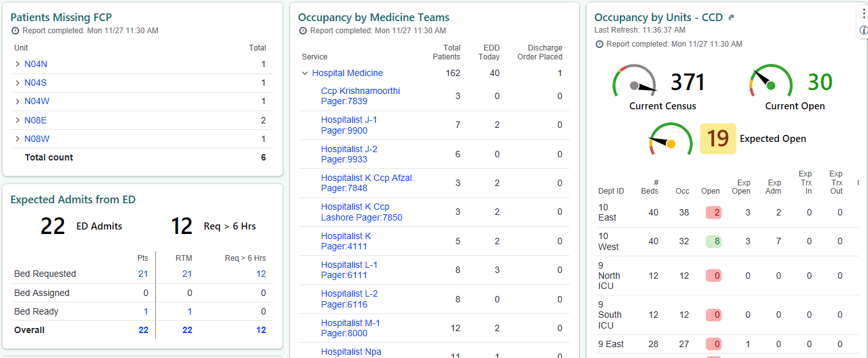Click the info icon on the right edge
The image size is (868, 358).
tap(864, 30)
